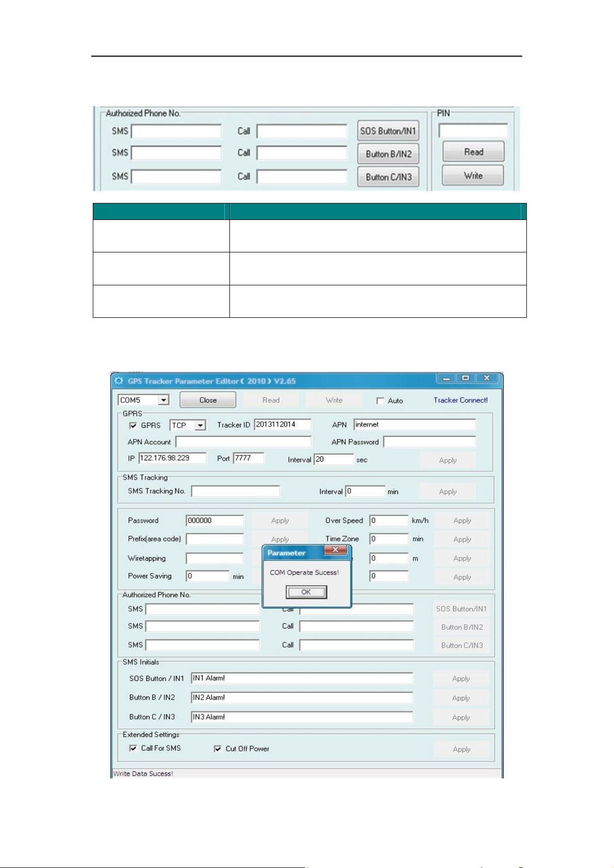614x868 pixels.
Task: Expand the TCP protocol dropdown
Action: click(200, 426)
